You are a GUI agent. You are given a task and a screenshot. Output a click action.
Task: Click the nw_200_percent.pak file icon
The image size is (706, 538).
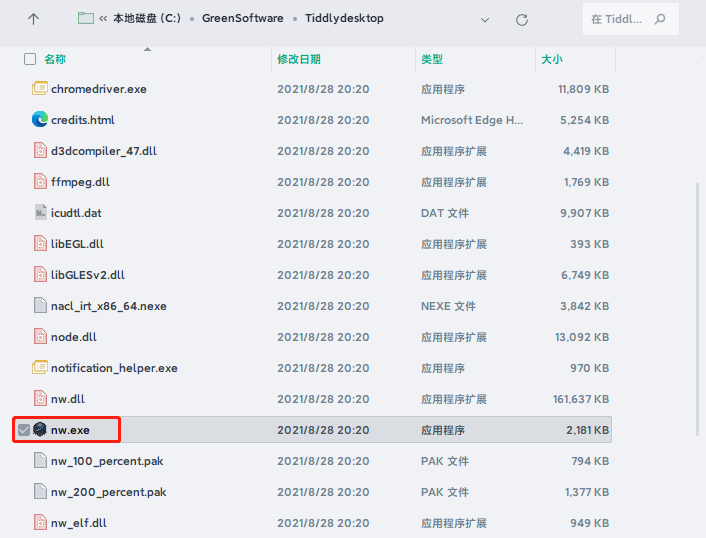pos(40,492)
